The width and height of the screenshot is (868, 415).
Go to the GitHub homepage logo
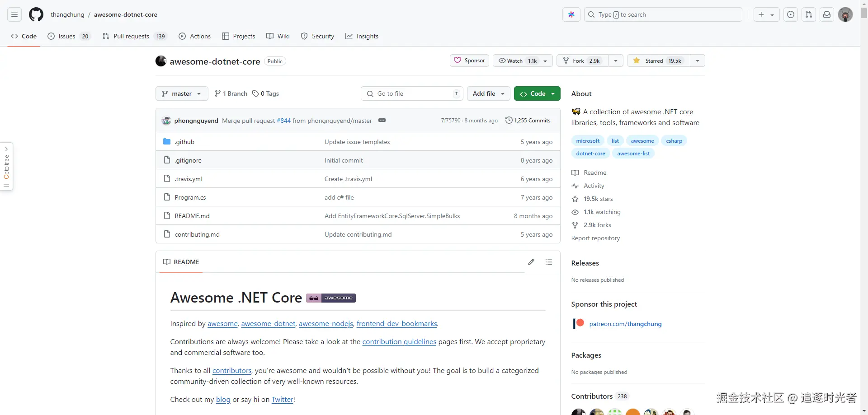click(x=36, y=14)
